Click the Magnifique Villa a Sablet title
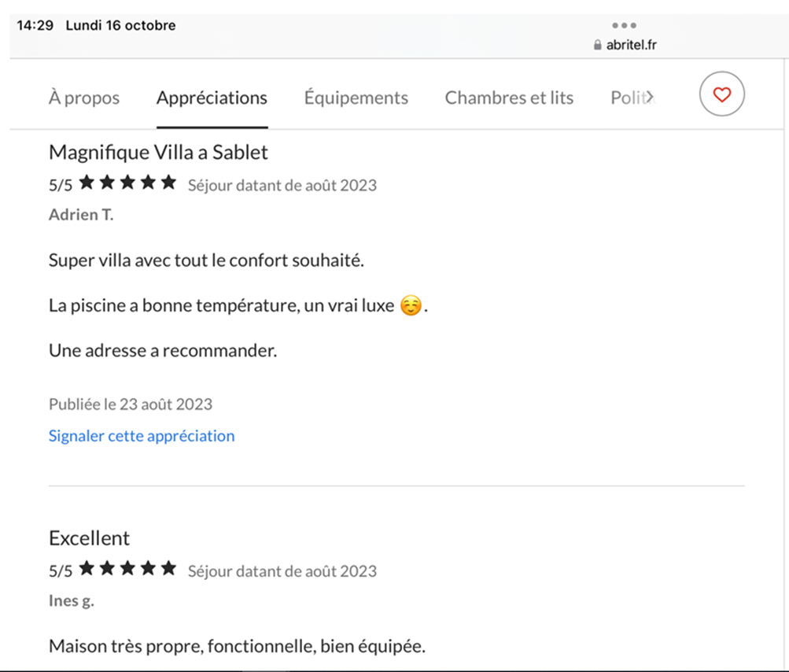The image size is (789, 672). click(158, 152)
